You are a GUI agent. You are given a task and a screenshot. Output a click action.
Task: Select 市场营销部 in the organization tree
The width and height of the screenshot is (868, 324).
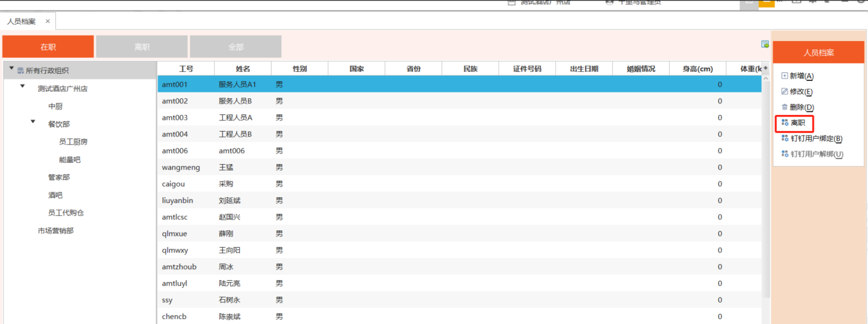point(56,231)
